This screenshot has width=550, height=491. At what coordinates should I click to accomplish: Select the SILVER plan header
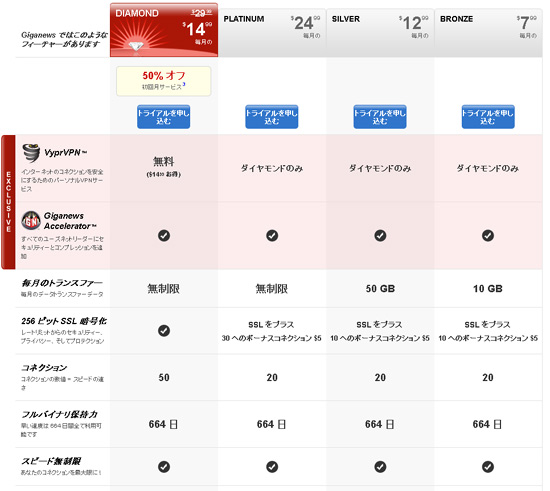(x=380, y=33)
